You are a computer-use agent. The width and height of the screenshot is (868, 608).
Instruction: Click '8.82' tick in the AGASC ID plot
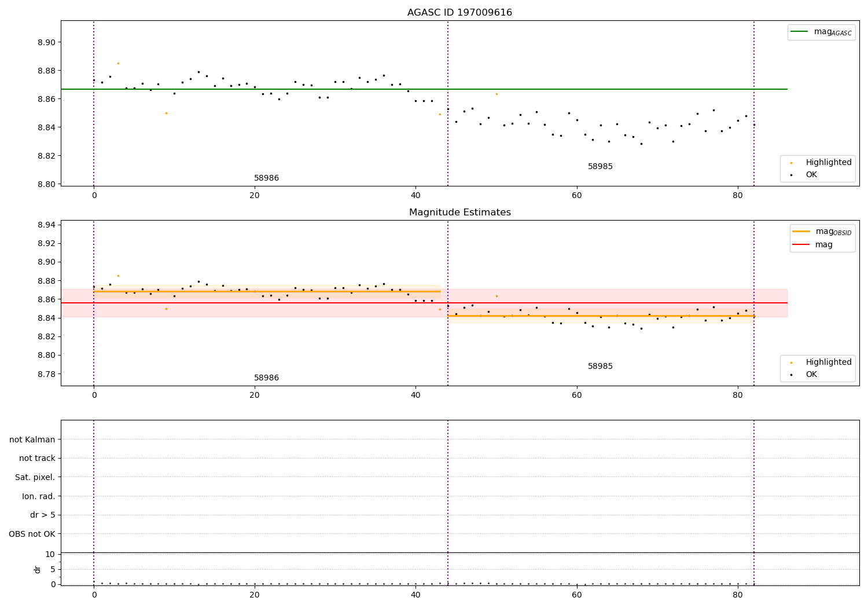coord(46,156)
